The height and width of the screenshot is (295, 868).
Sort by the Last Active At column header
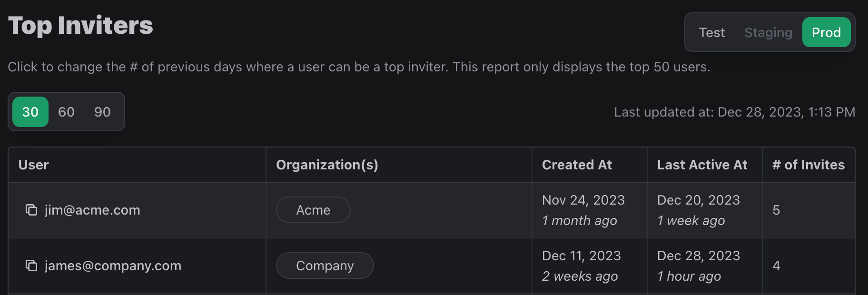(x=702, y=165)
